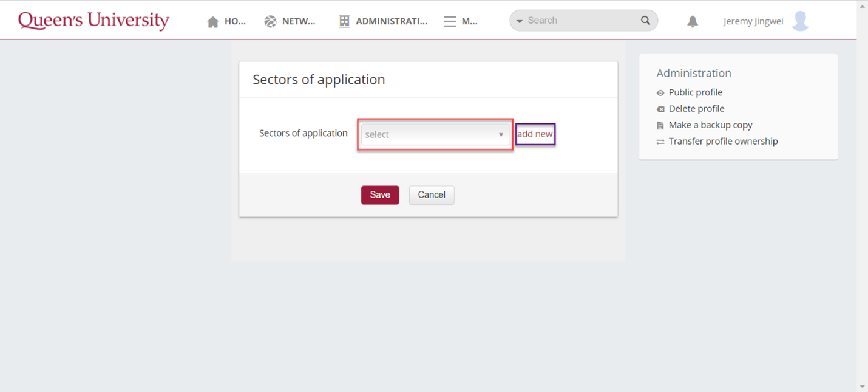Viewport: 868px width, 392px height.
Task: Open notifications bell icon
Action: [693, 21]
